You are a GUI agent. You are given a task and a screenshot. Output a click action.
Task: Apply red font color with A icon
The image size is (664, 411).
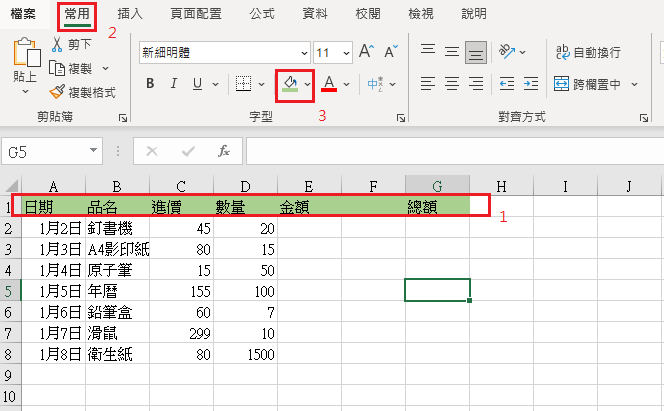pos(329,83)
